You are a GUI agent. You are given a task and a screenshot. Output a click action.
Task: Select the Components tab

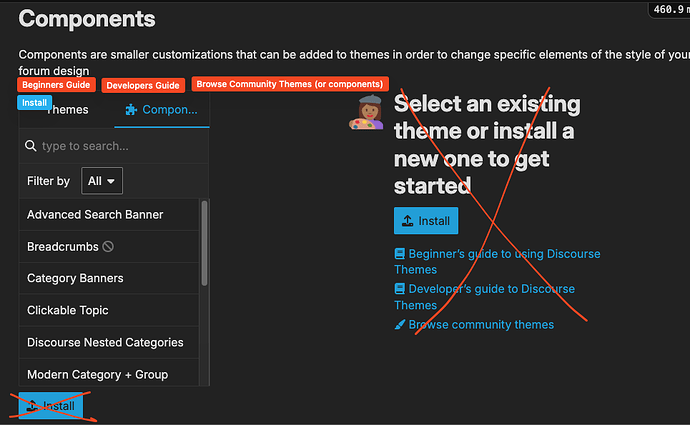click(161, 110)
